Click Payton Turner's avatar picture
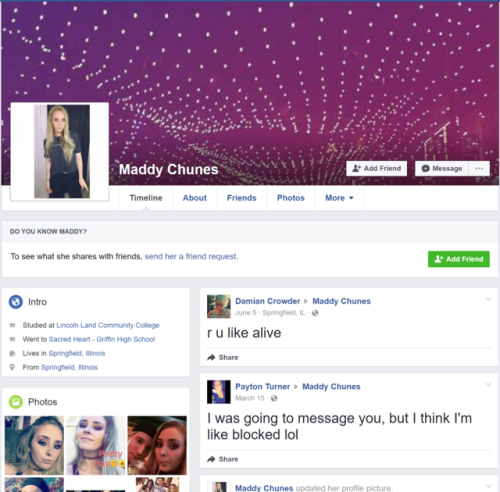This screenshot has width=500, height=492. click(219, 392)
